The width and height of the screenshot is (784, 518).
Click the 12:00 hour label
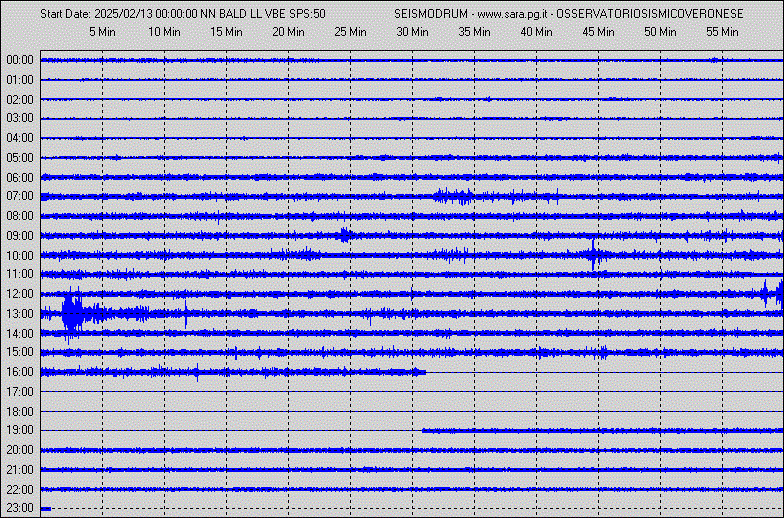click(x=20, y=294)
